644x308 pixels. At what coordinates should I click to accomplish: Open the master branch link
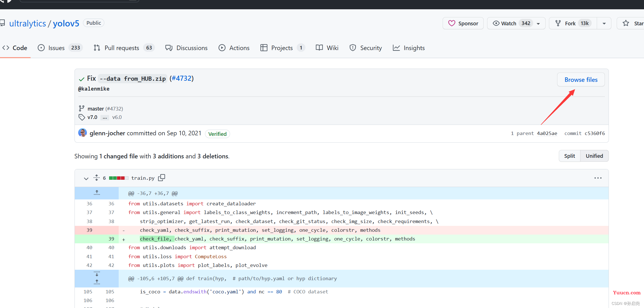pos(96,109)
